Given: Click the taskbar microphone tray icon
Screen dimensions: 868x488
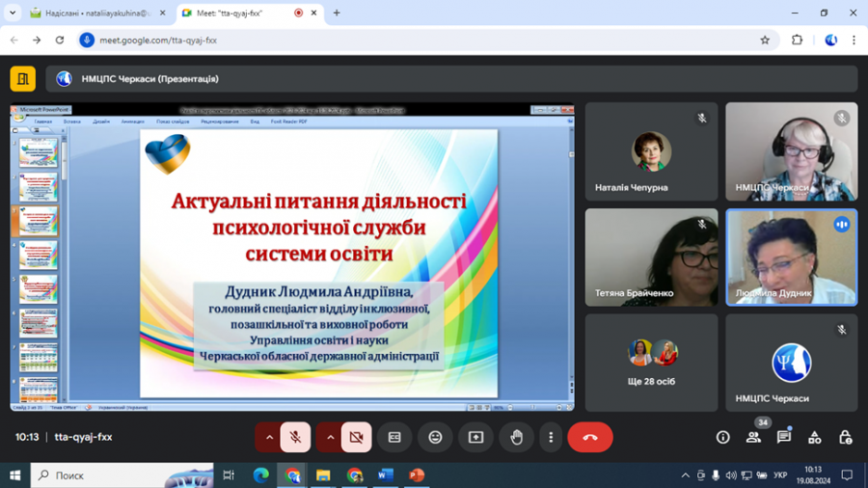Looking at the screenshot, I should (x=716, y=475).
